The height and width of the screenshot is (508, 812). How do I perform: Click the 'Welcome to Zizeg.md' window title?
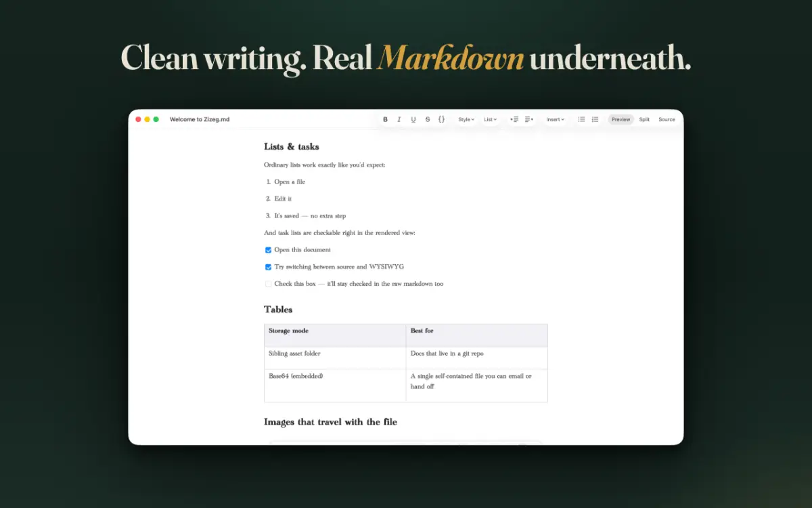click(200, 119)
